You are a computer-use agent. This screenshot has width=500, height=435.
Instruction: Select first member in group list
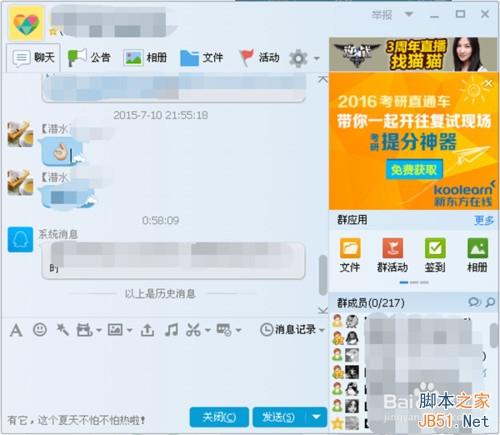[412, 321]
